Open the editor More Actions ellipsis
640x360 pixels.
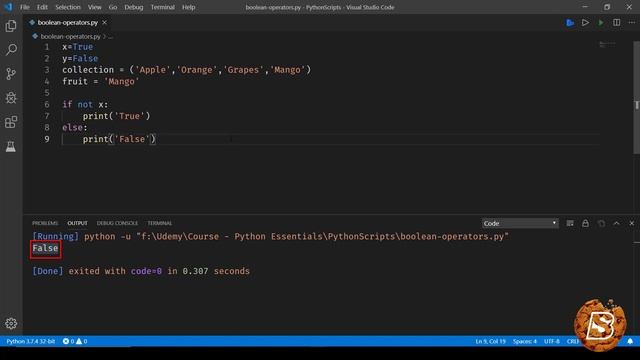coord(632,22)
